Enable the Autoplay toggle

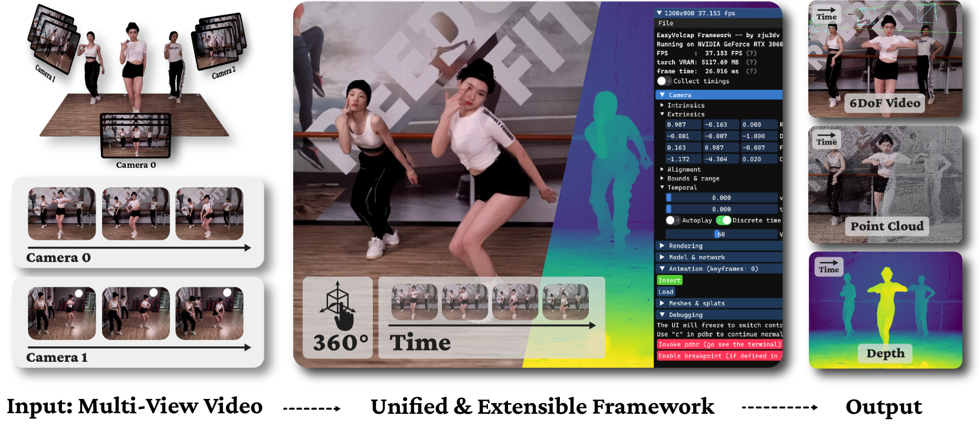(x=673, y=220)
